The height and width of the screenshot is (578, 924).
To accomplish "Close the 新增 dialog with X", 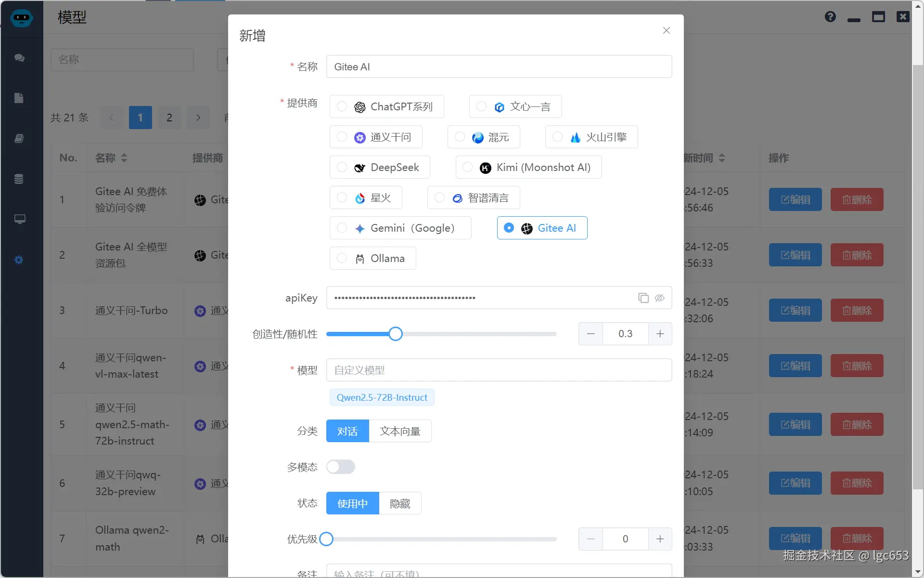I will tap(666, 31).
